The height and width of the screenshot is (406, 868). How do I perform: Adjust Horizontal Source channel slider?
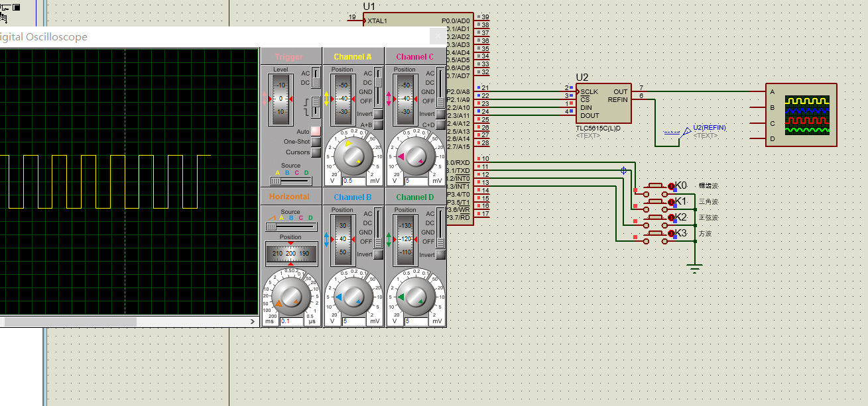coord(290,226)
